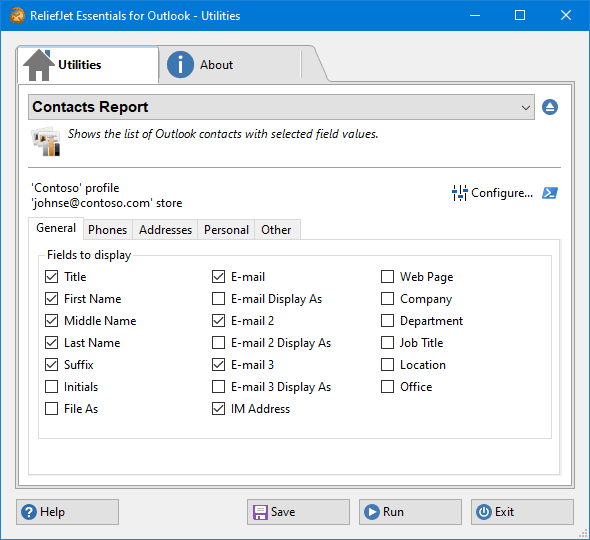Save the current settings with the Save button
Screen dimensions: 590x540
pos(298,512)
